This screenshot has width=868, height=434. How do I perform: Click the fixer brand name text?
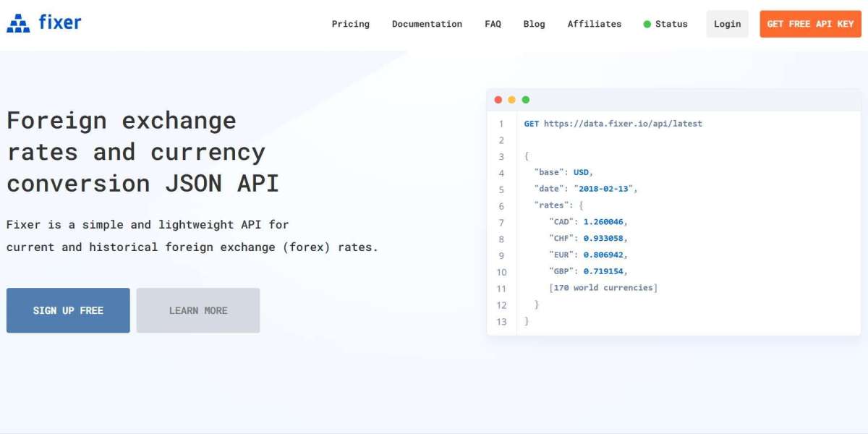pos(60,22)
